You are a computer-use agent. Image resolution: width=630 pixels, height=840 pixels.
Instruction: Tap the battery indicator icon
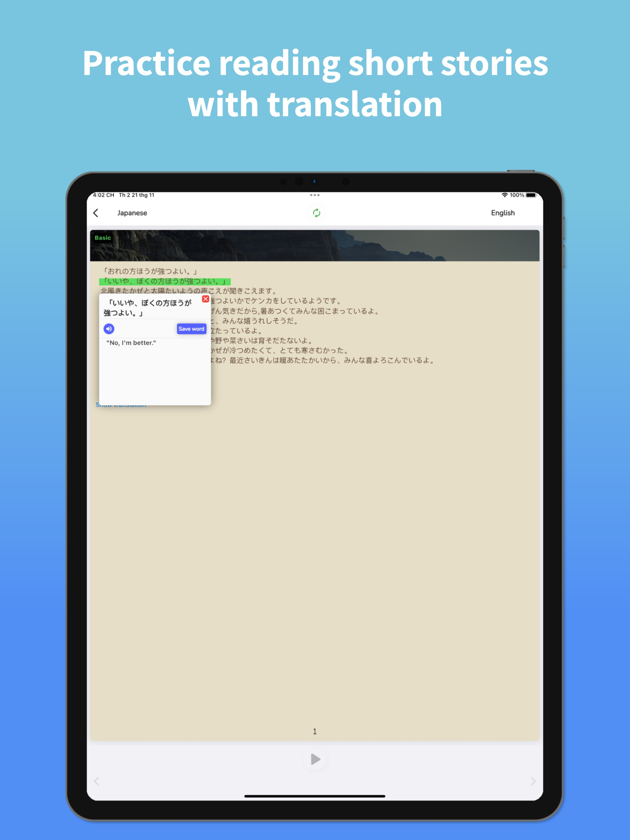coord(531,195)
